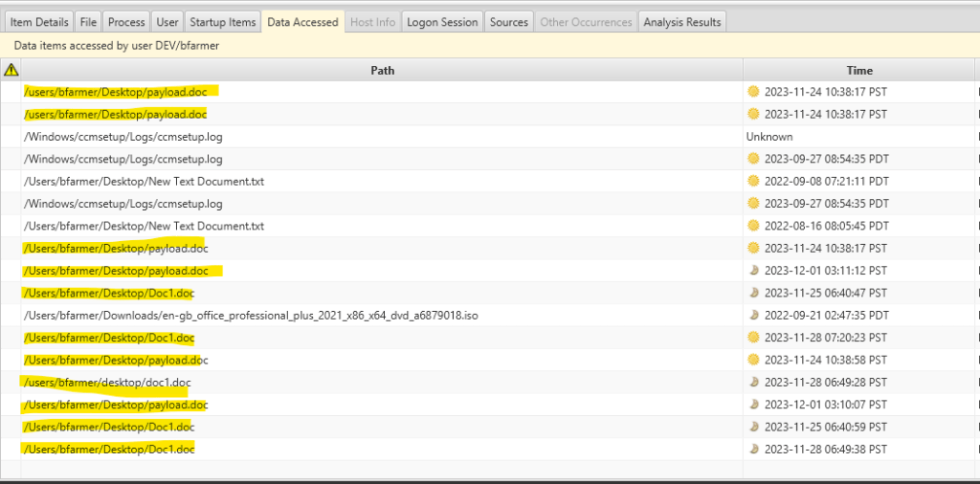Sort by the Path column header
980x484 pixels.
tap(382, 70)
